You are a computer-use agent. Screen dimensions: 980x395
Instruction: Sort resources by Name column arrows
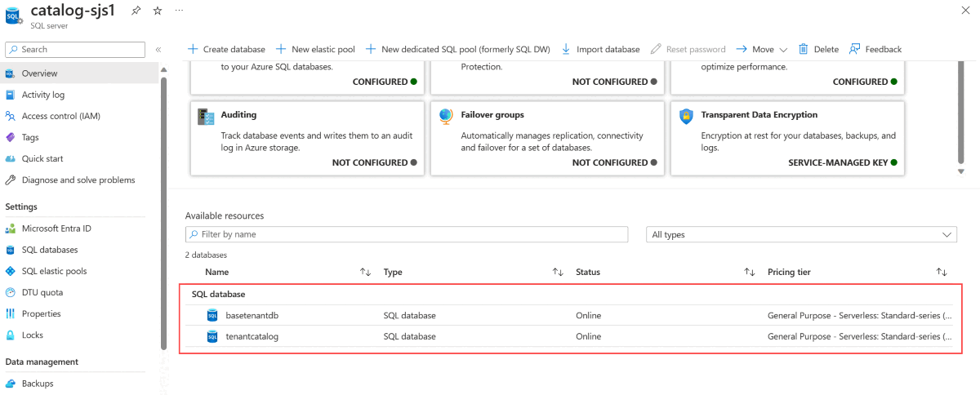(366, 272)
